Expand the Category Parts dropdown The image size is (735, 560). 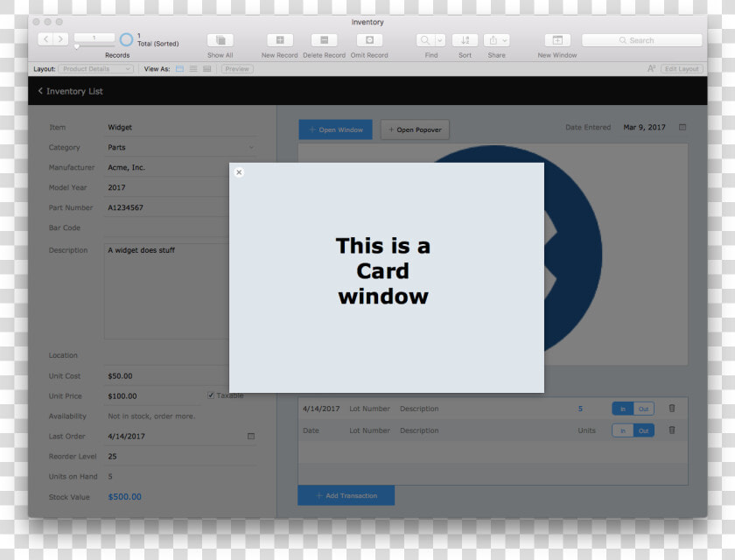pos(251,147)
